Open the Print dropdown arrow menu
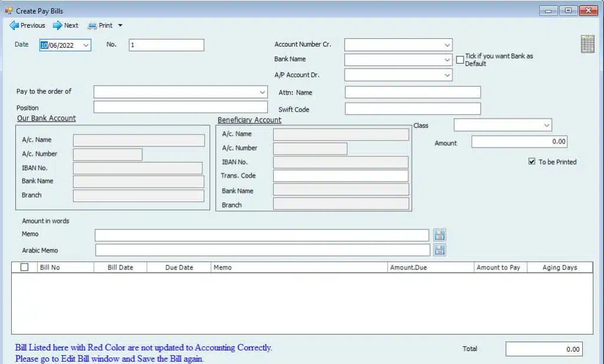Viewport: 604px width, 364px height. [120, 25]
